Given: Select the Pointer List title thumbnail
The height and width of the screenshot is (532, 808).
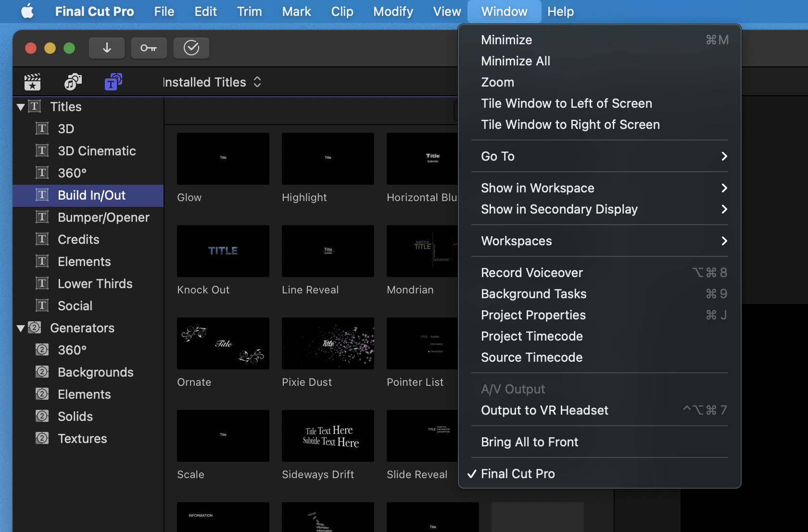Looking at the screenshot, I should [422, 343].
